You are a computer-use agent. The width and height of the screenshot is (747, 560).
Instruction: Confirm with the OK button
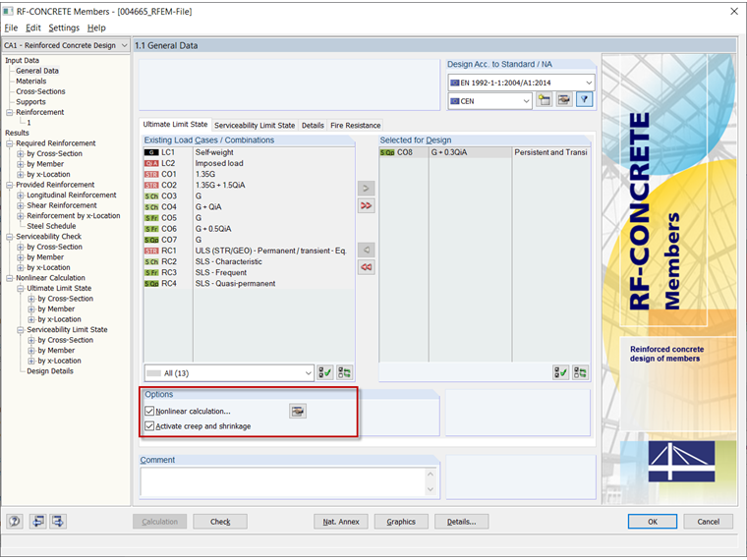[653, 522]
